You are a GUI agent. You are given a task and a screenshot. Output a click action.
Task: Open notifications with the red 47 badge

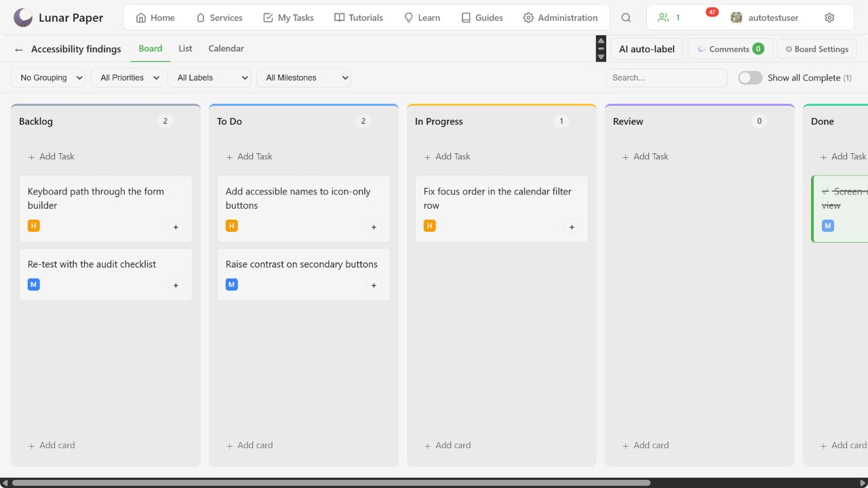coord(712,12)
